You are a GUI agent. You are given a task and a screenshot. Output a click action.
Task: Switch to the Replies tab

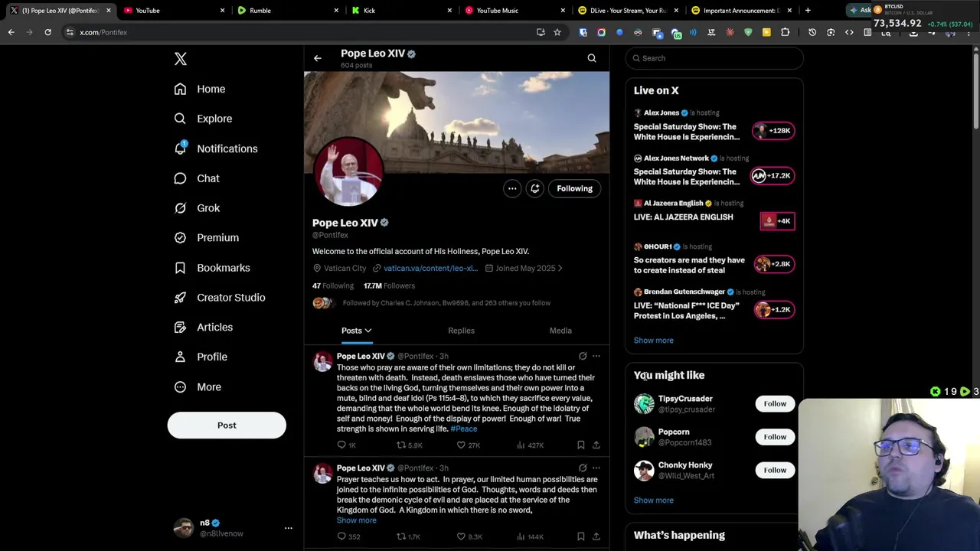click(461, 331)
